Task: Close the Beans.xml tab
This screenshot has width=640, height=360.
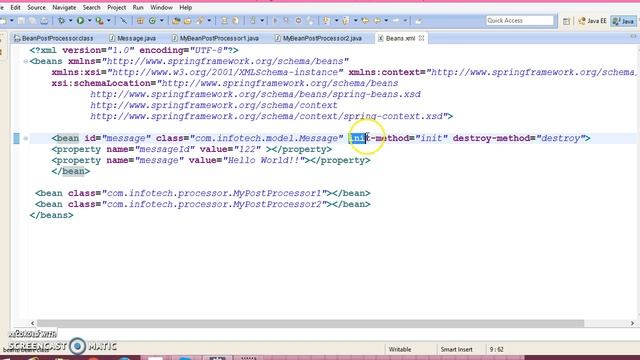Action: pyautogui.click(x=421, y=38)
